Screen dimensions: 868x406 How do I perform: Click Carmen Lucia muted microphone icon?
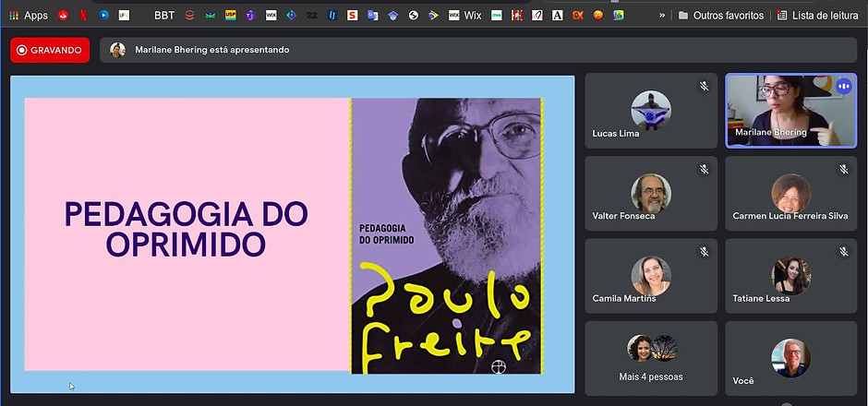click(x=844, y=169)
